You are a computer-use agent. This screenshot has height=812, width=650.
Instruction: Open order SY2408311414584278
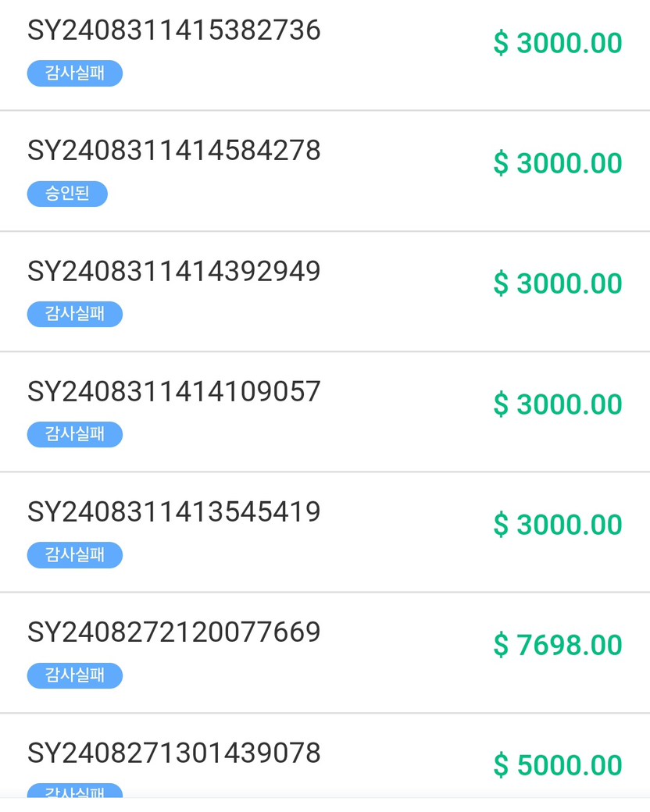tap(174, 151)
